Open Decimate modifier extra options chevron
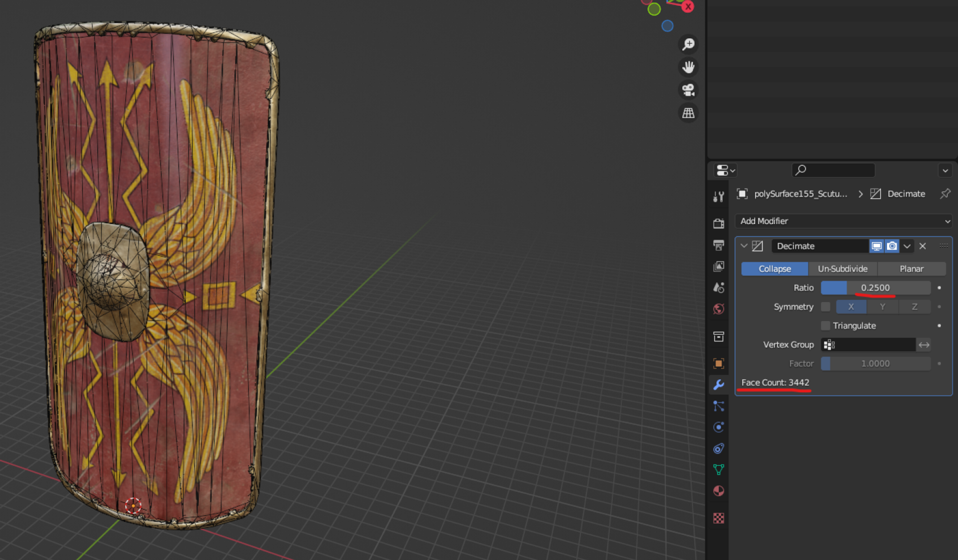This screenshot has width=958, height=560. pyautogui.click(x=907, y=246)
